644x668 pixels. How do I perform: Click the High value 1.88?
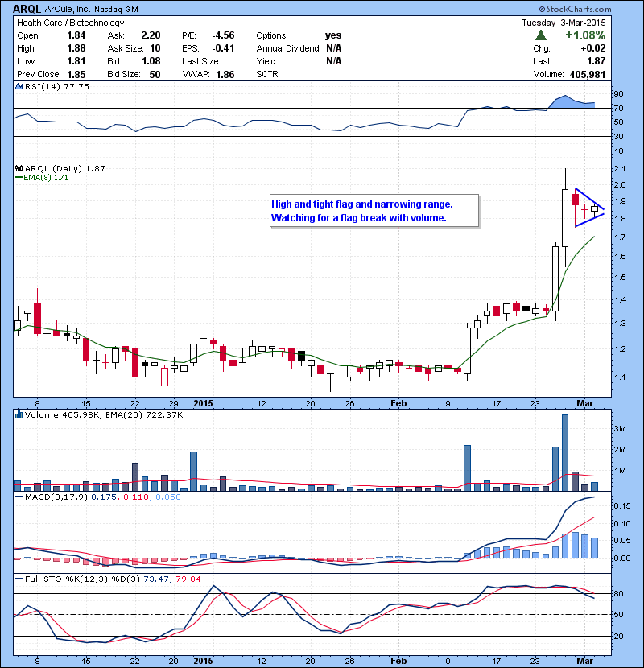pos(76,48)
